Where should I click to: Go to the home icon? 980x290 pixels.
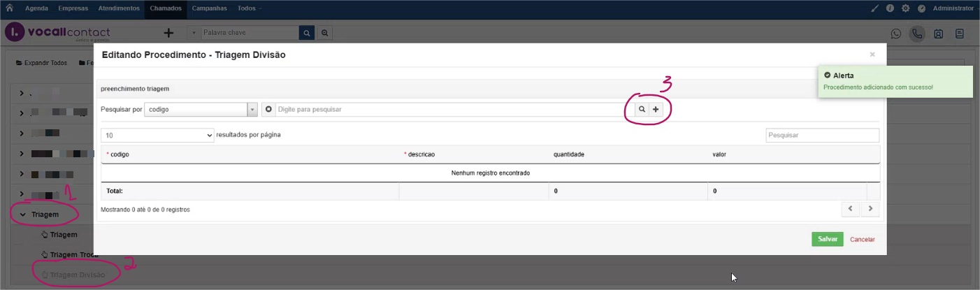(x=10, y=8)
